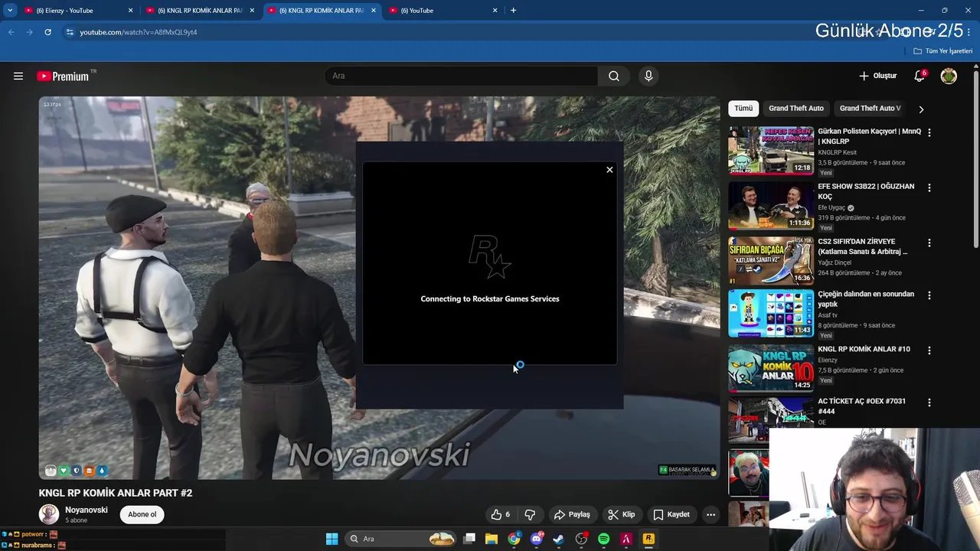Open Windows Start menu
This screenshot has width=980, height=551.
(332, 539)
